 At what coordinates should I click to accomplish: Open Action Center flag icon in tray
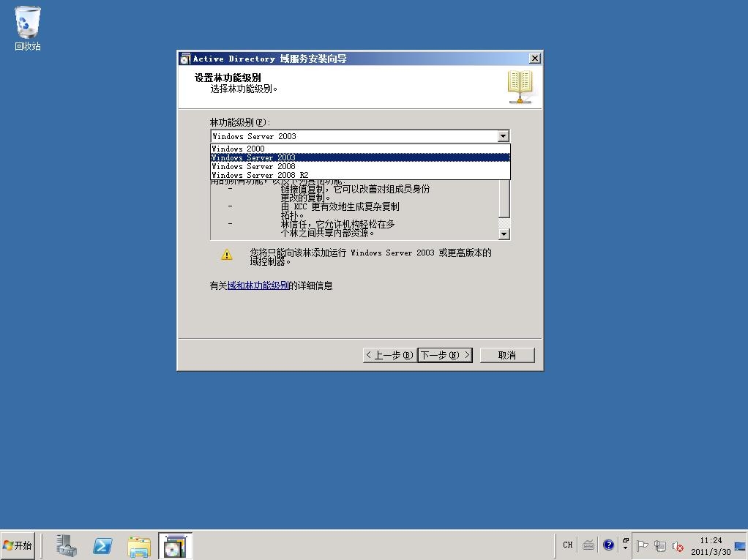pyautogui.click(x=642, y=545)
